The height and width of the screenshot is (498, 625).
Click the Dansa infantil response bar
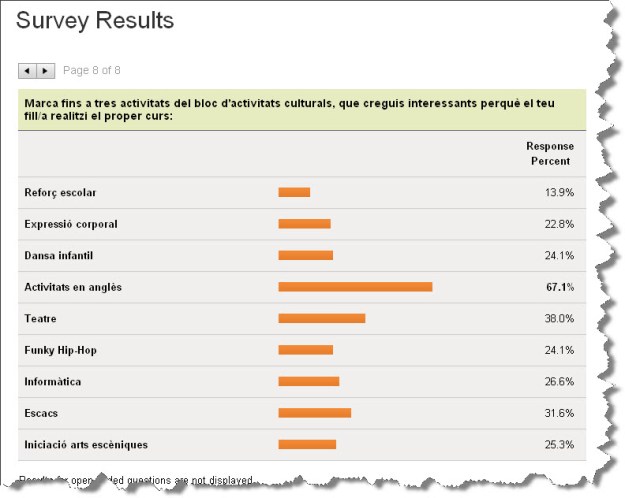tap(305, 255)
